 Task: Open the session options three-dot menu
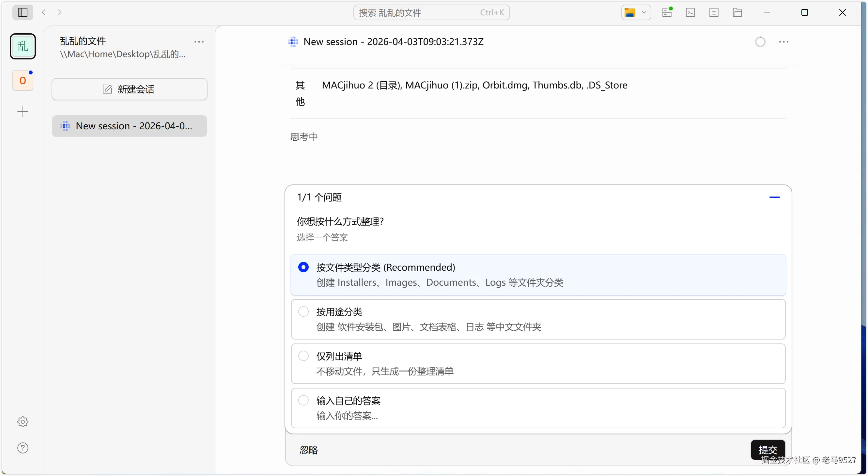[x=783, y=42]
